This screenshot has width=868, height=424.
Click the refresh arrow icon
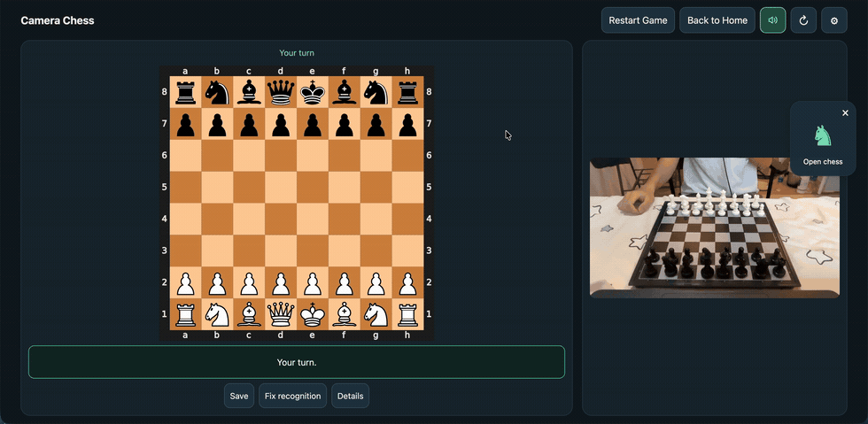click(804, 20)
